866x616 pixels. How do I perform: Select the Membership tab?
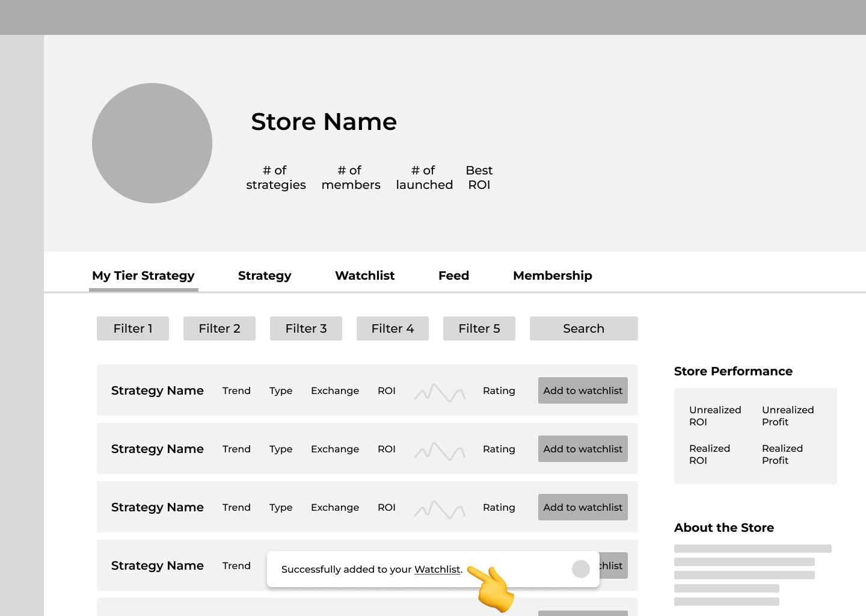coord(552,276)
